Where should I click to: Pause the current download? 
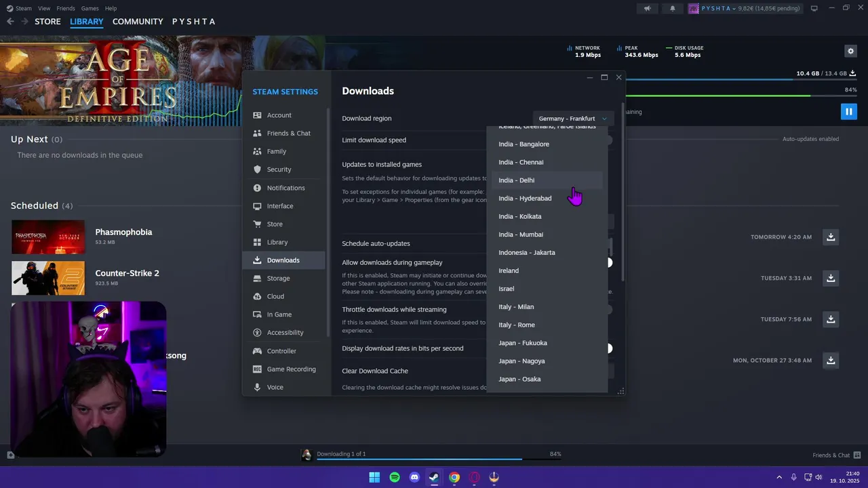[848, 111]
